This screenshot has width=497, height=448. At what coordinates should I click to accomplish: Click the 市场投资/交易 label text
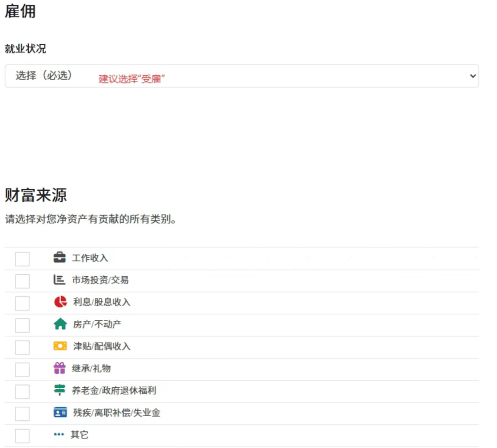click(100, 280)
